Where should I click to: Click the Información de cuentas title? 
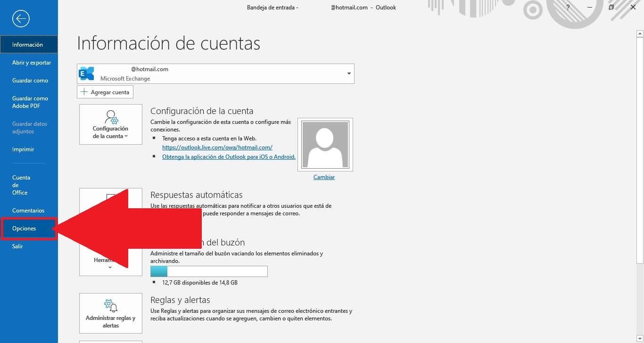pos(169,43)
